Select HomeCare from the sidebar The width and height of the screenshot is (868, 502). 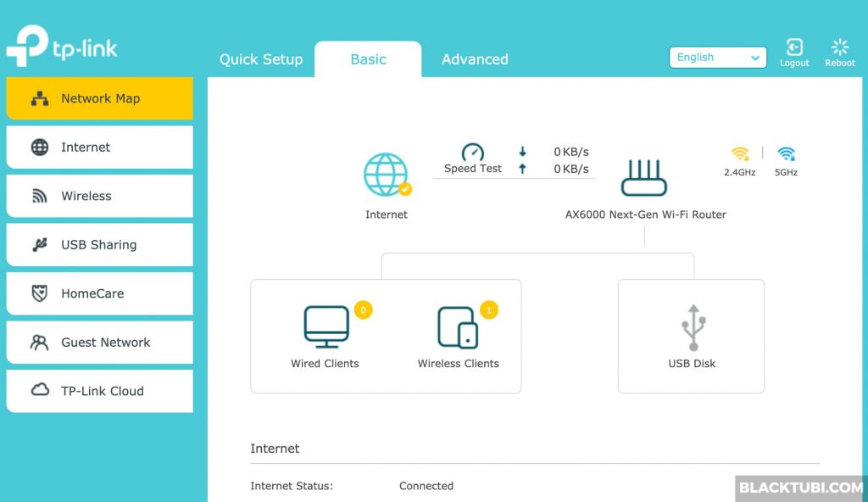(x=100, y=293)
